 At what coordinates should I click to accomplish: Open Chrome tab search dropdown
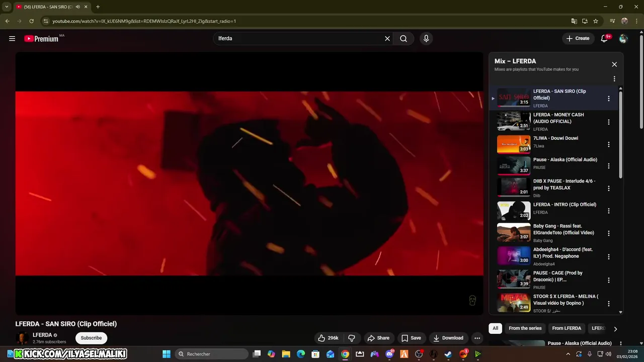7,7
